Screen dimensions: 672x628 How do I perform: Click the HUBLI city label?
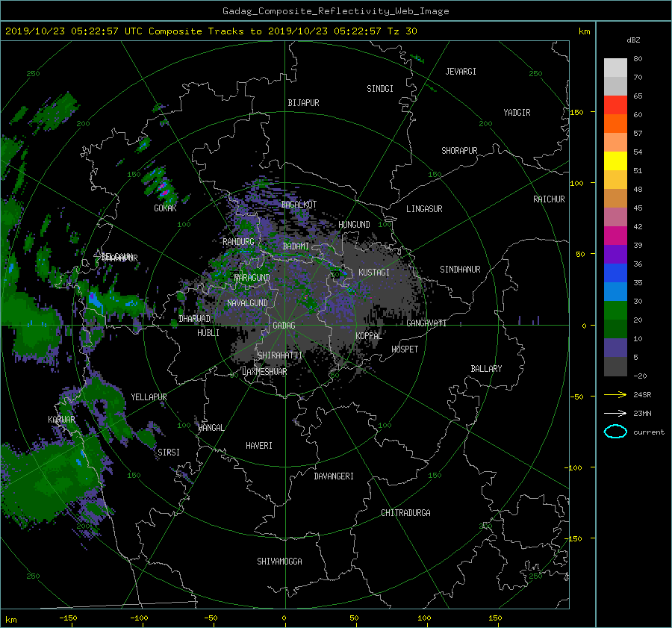208,333
